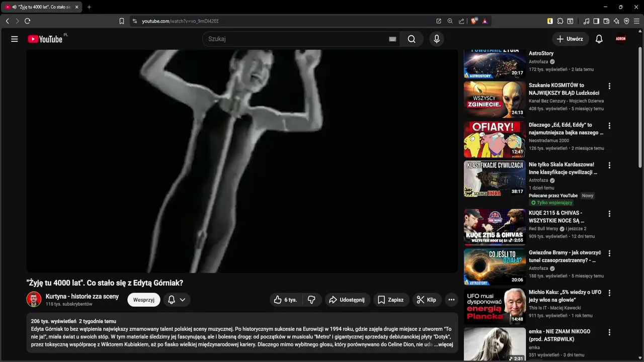Open the channel notification bell dropdown

[177, 300]
